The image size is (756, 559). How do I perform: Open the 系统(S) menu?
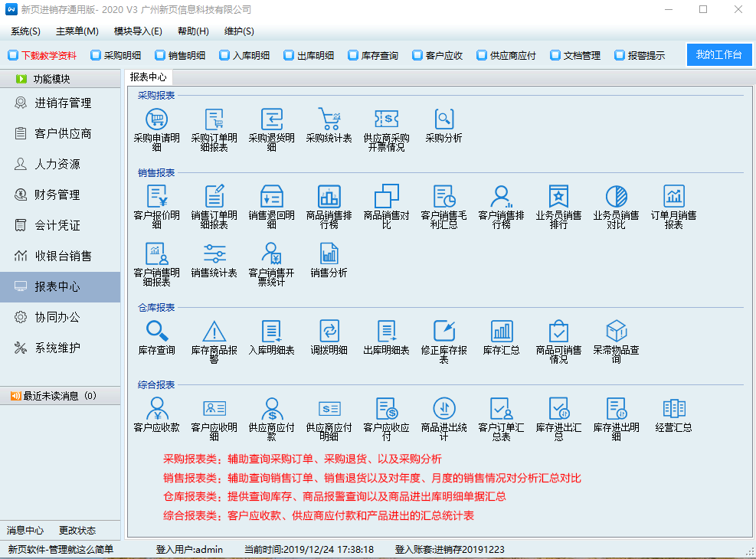coord(25,31)
